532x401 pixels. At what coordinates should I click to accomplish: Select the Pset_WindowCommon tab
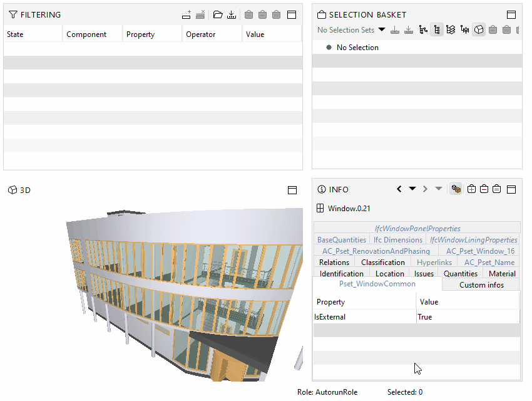pyautogui.click(x=377, y=284)
